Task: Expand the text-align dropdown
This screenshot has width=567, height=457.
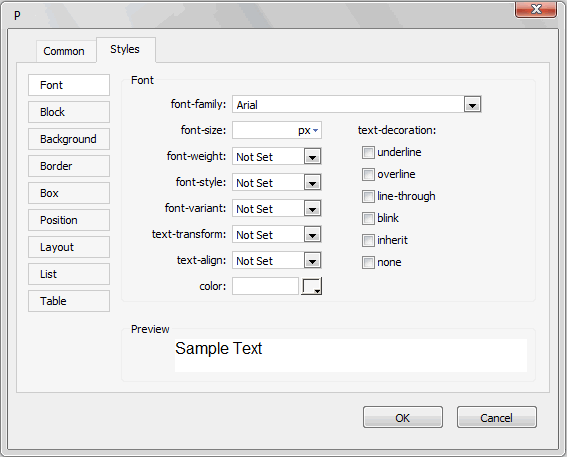Action: pyautogui.click(x=312, y=261)
